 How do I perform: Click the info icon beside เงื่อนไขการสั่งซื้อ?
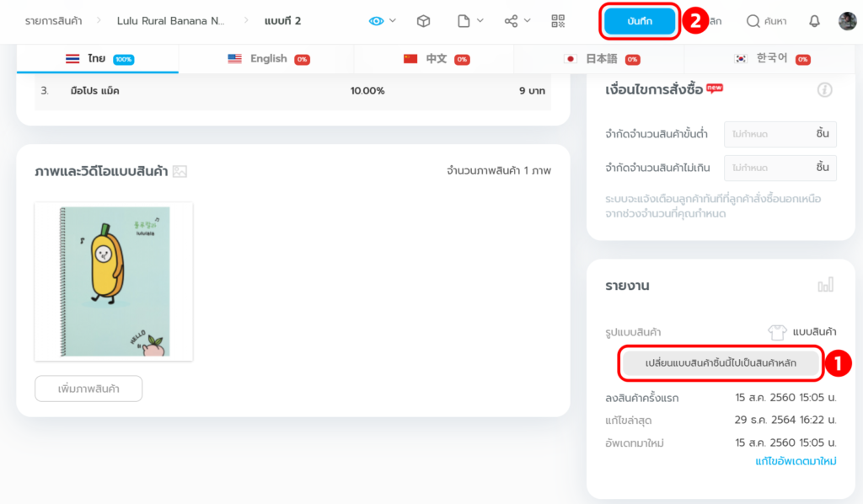pos(824,89)
